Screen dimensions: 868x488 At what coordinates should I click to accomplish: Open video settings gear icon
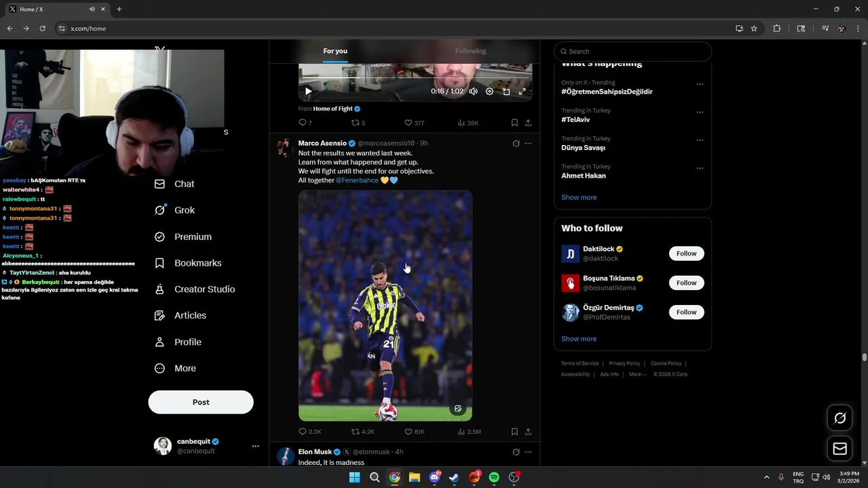[490, 91]
